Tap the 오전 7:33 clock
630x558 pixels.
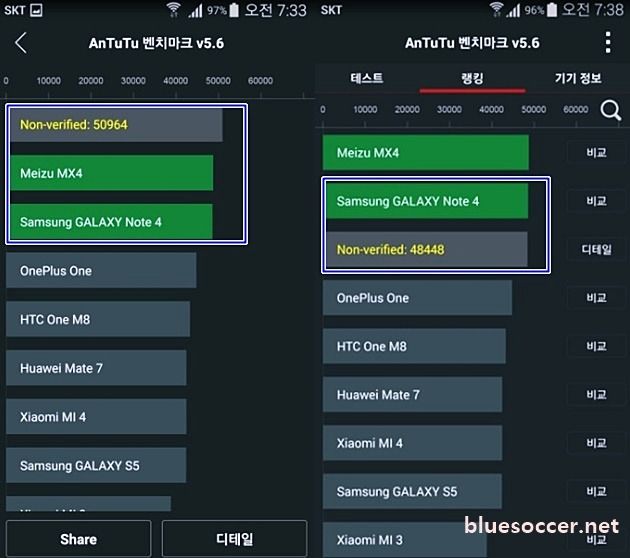point(276,10)
